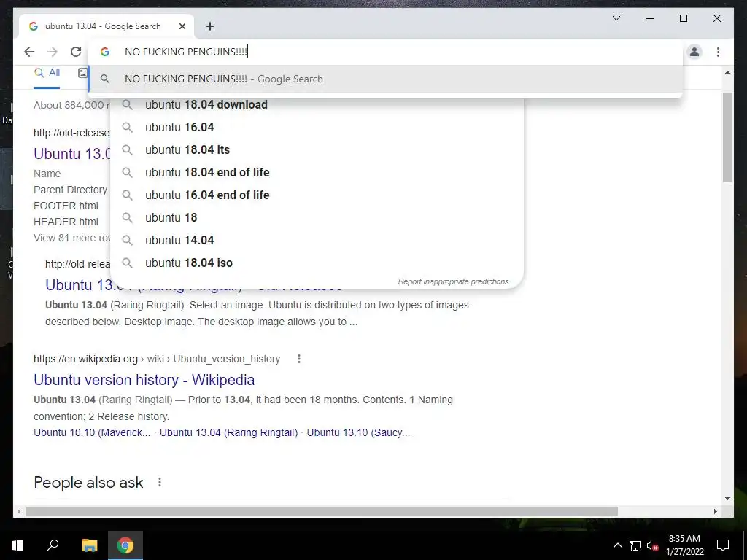Open the tab search dropdown arrow

[616, 18]
